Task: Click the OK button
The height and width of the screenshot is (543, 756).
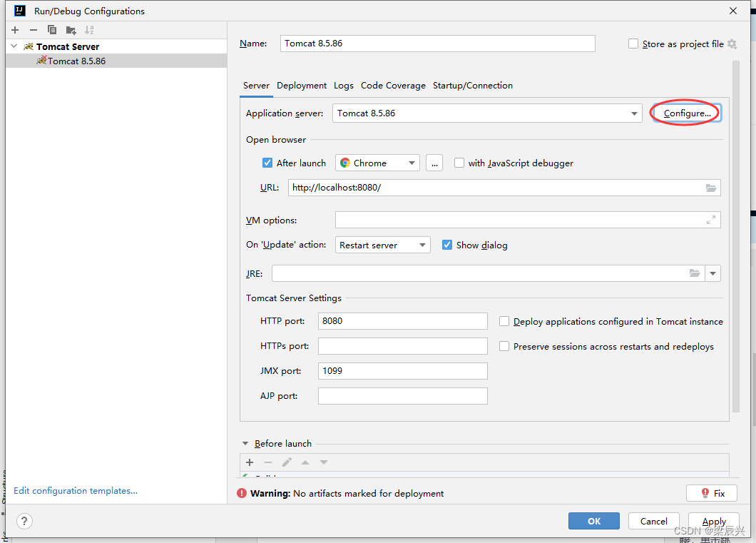Action: tap(594, 521)
